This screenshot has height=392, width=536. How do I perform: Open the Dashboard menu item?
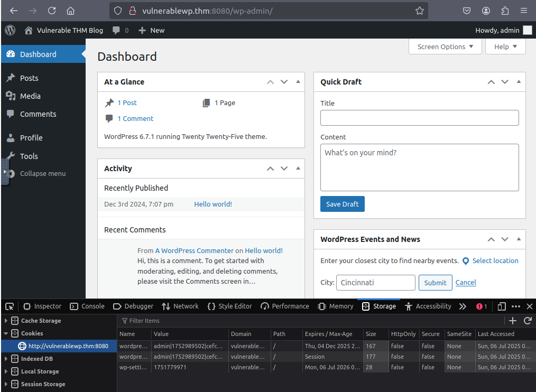click(43, 54)
